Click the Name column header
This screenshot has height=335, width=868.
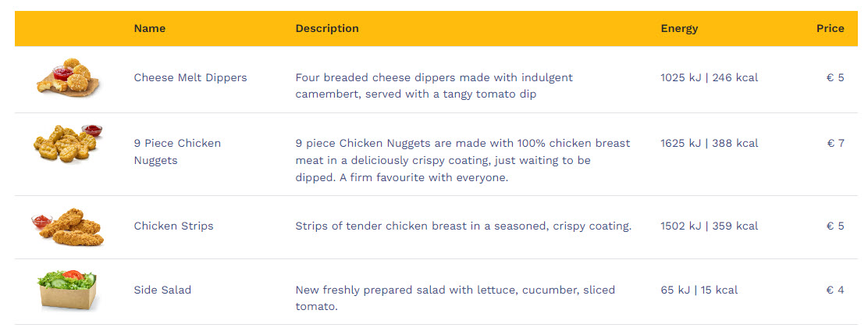point(150,28)
